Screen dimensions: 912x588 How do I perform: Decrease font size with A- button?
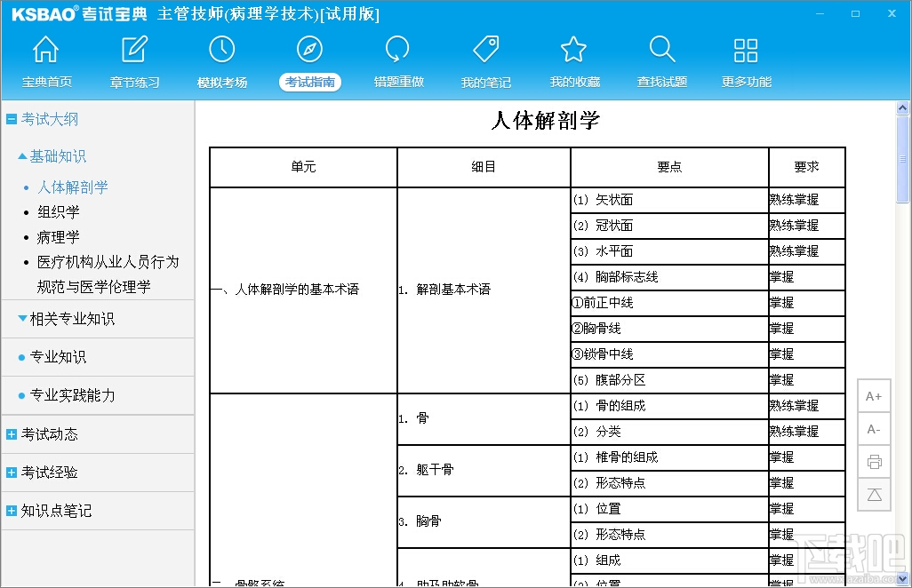pos(874,429)
